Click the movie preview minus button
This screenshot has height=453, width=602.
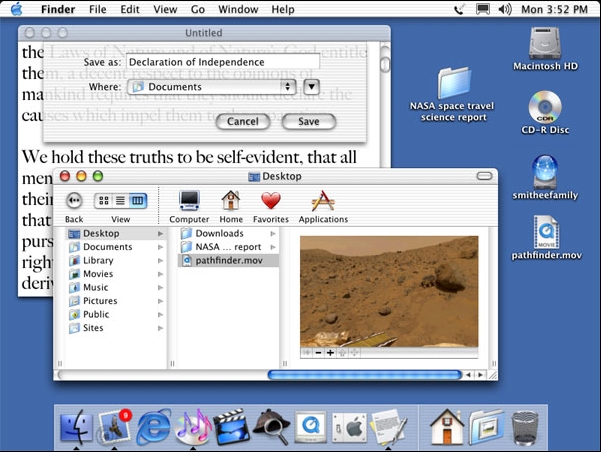tap(318, 353)
